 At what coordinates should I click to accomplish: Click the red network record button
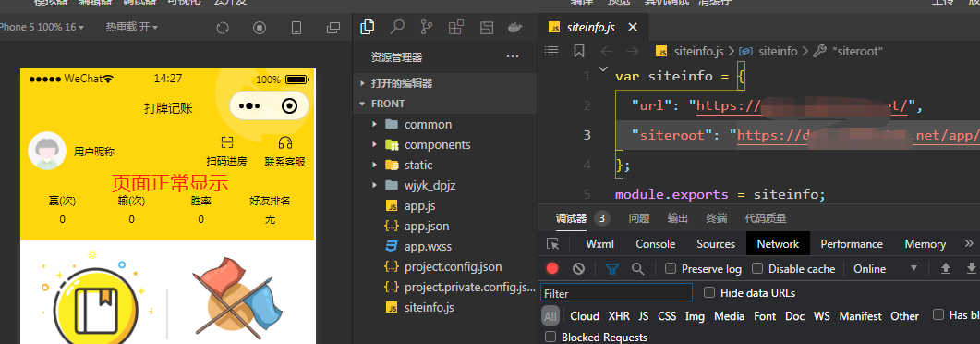551,268
